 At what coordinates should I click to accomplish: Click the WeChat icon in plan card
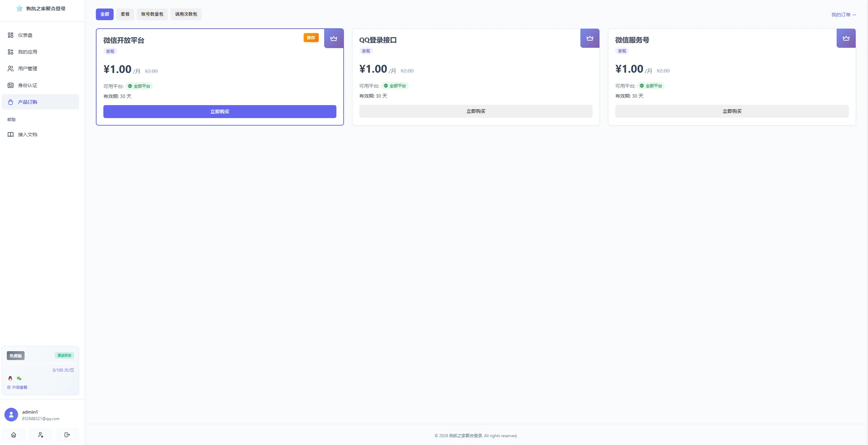click(x=19, y=378)
